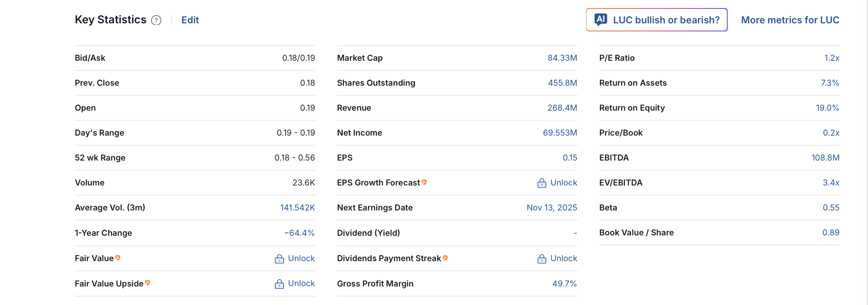This screenshot has width=868, height=305.
Task: Click the lock icon in Fair Value row
Action: pos(279,259)
